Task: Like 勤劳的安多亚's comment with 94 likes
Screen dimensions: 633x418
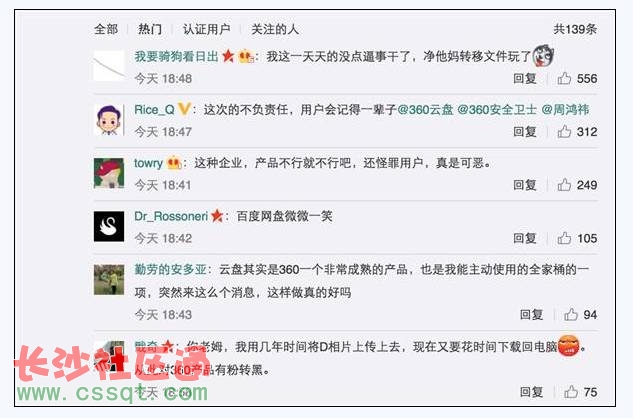Action: [571, 315]
